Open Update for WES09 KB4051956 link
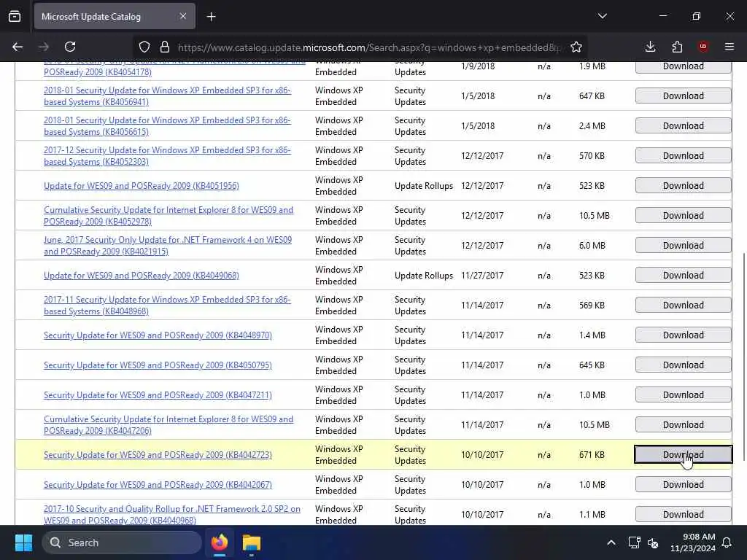This screenshot has height=560, width=747. [142, 186]
